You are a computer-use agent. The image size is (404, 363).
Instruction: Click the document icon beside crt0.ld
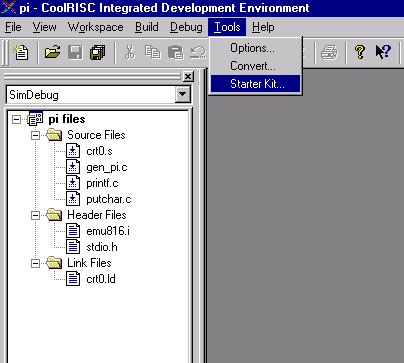tap(73, 279)
